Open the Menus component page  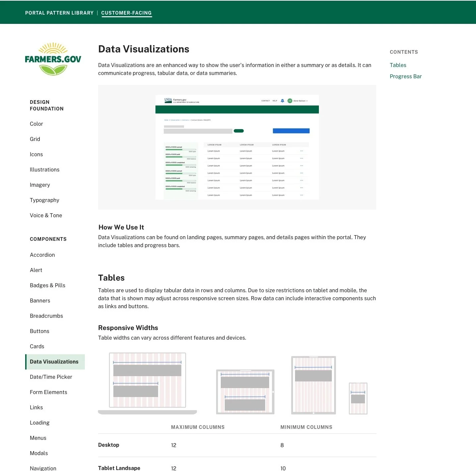38,438
